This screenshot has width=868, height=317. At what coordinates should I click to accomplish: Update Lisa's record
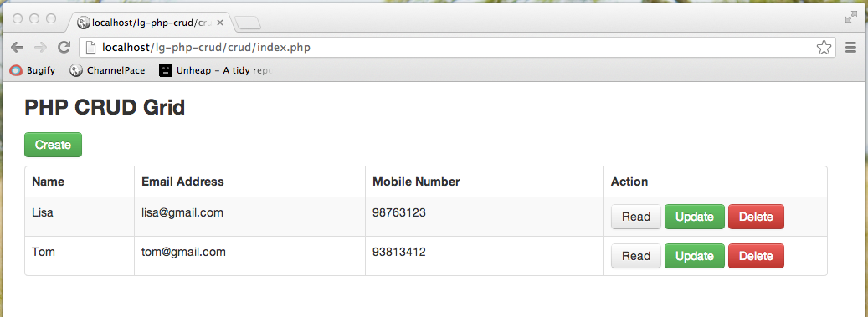[694, 217]
